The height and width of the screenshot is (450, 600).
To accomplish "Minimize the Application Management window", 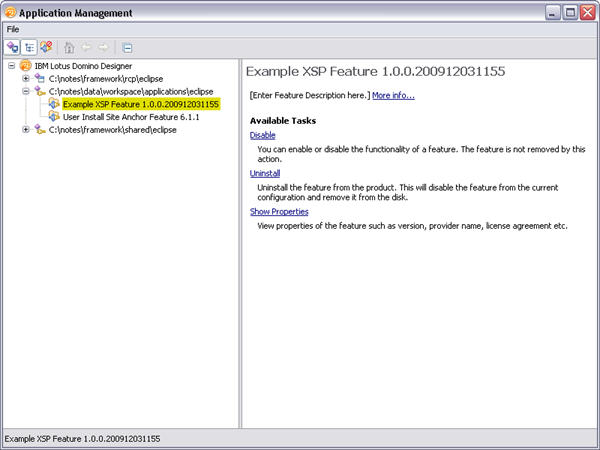I will coord(552,13).
